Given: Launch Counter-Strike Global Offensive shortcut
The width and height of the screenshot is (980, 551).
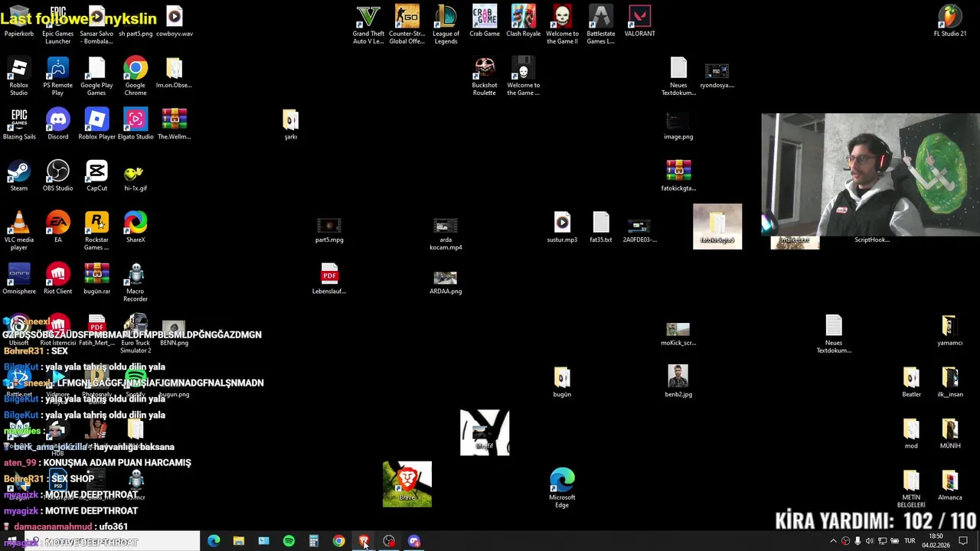Looking at the screenshot, I should (407, 24).
